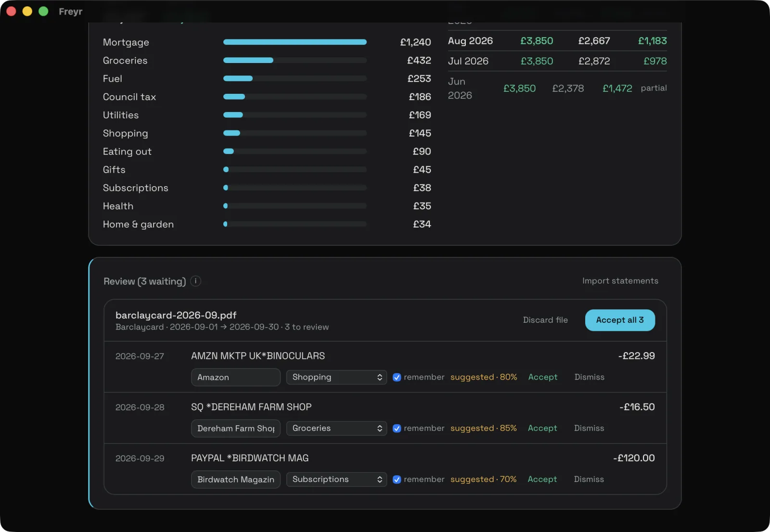This screenshot has width=770, height=532.
Task: Click the barclaycard-2026-09.pdf file name
Action: click(176, 315)
